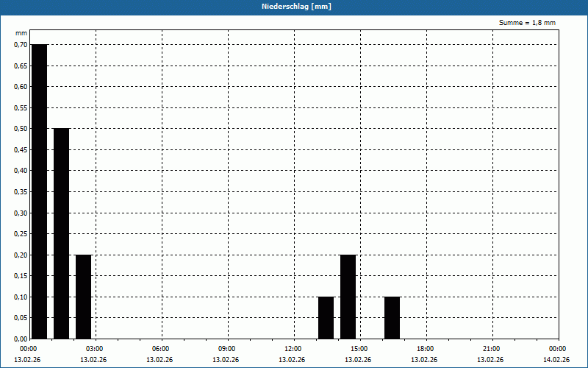This screenshot has width=588, height=368.
Task: Click the 0,50 value on the y-axis
Action: point(20,129)
